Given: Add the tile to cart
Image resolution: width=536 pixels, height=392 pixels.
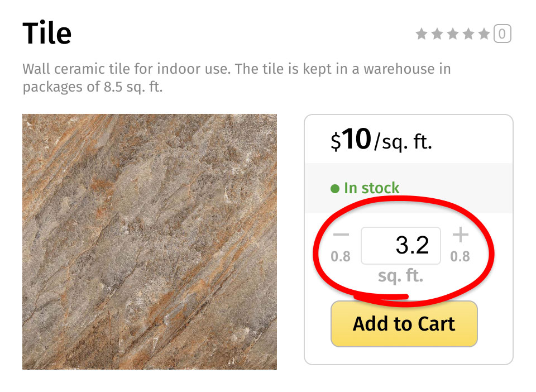Looking at the screenshot, I should pos(404,324).
